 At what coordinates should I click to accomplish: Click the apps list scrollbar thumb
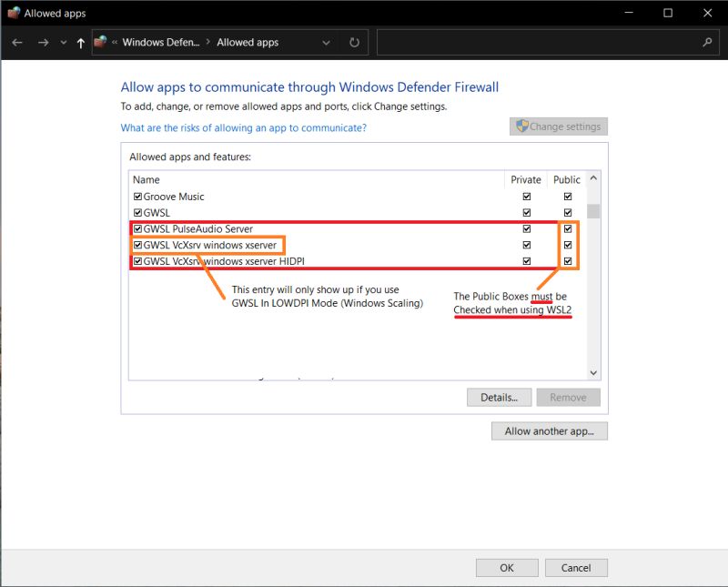click(x=593, y=211)
